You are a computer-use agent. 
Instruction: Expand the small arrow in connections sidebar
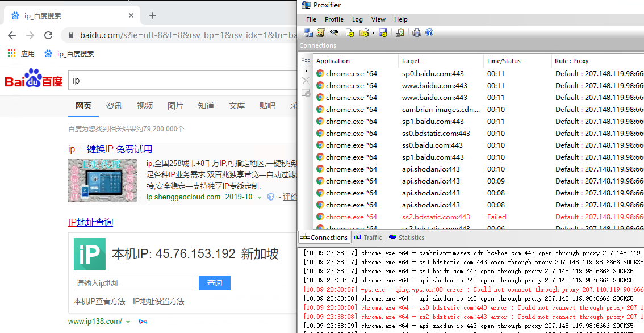pos(306,71)
